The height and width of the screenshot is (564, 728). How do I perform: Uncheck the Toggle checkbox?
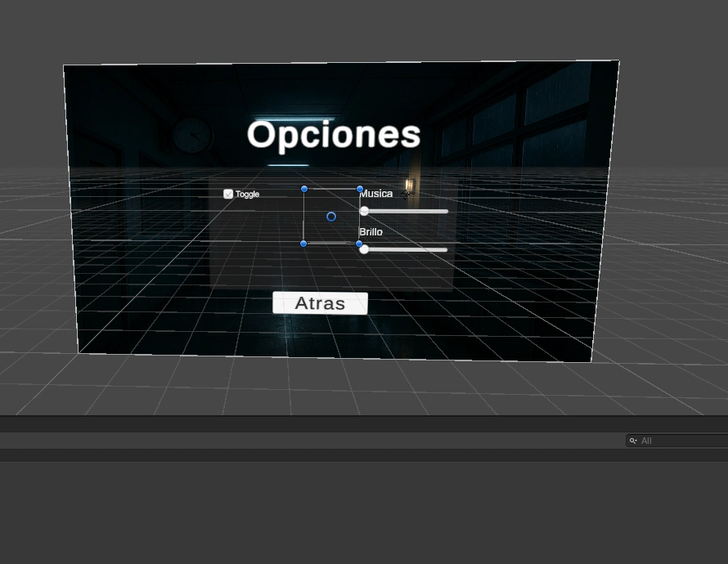pos(228,194)
